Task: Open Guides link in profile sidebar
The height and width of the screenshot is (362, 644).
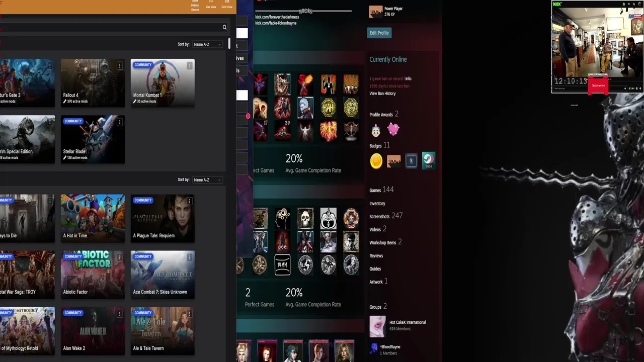Action: point(375,269)
